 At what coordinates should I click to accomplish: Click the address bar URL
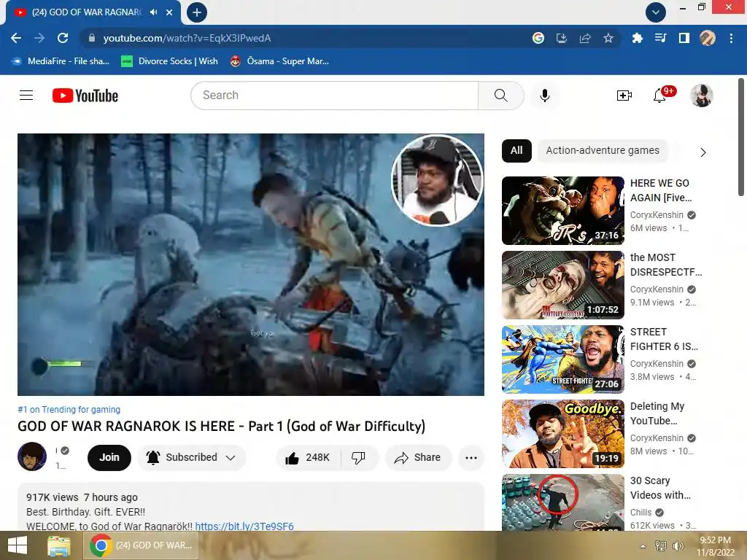(187, 38)
